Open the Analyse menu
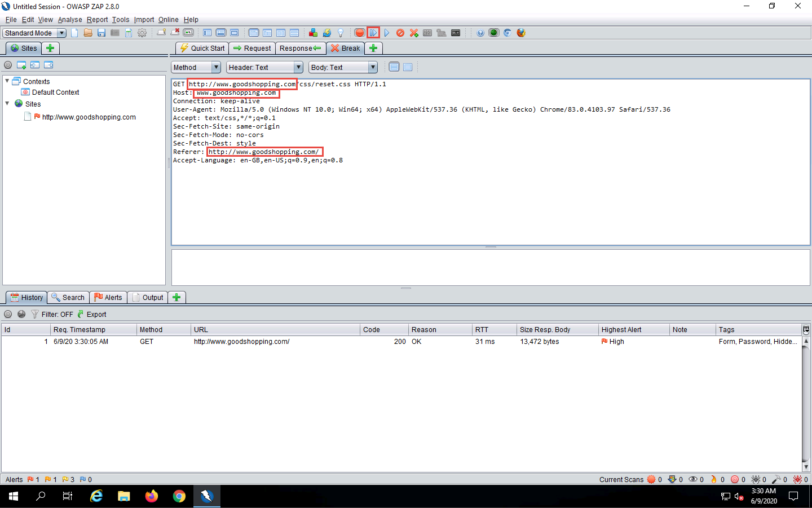Viewport: 812px width, 508px height. [x=70, y=20]
